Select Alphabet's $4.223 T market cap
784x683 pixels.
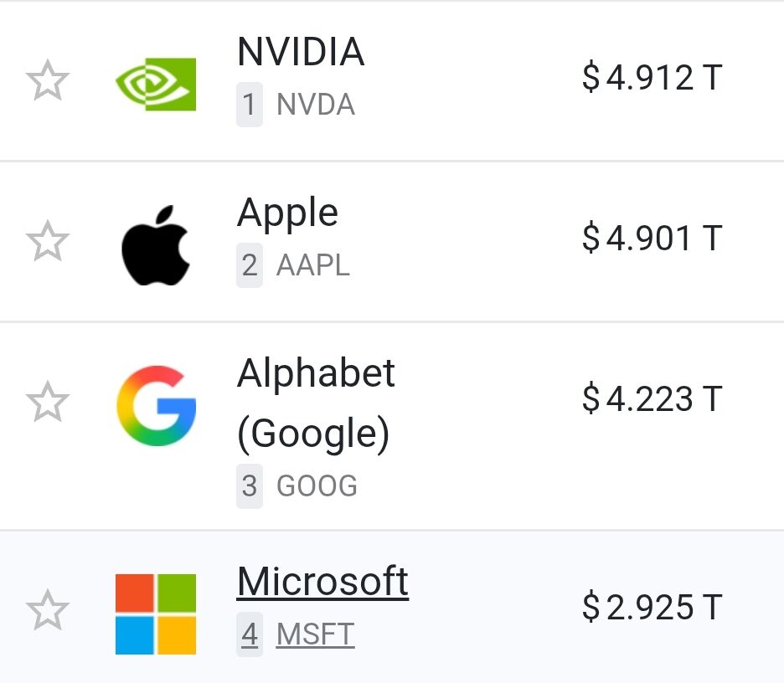click(x=652, y=398)
